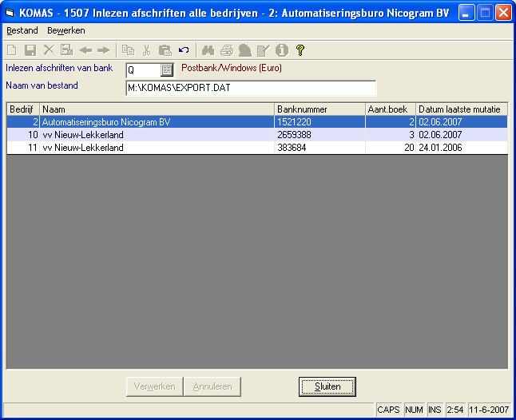Screen dimensions: 516x420
Task: Click the Paste clipboard icon
Action: [165, 50]
